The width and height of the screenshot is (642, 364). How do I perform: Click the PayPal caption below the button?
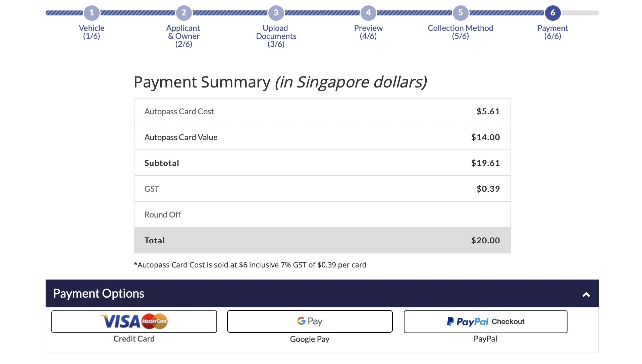pyautogui.click(x=485, y=339)
